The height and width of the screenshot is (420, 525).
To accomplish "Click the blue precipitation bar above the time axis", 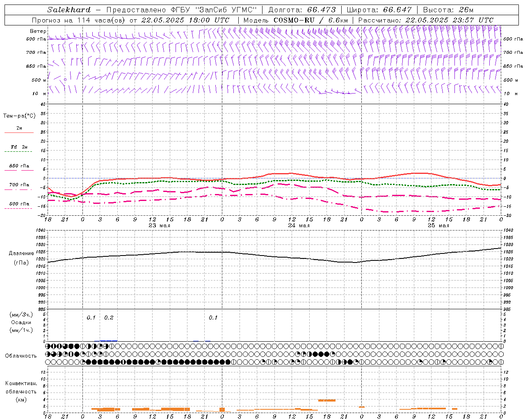I will pyautogui.click(x=109, y=340).
